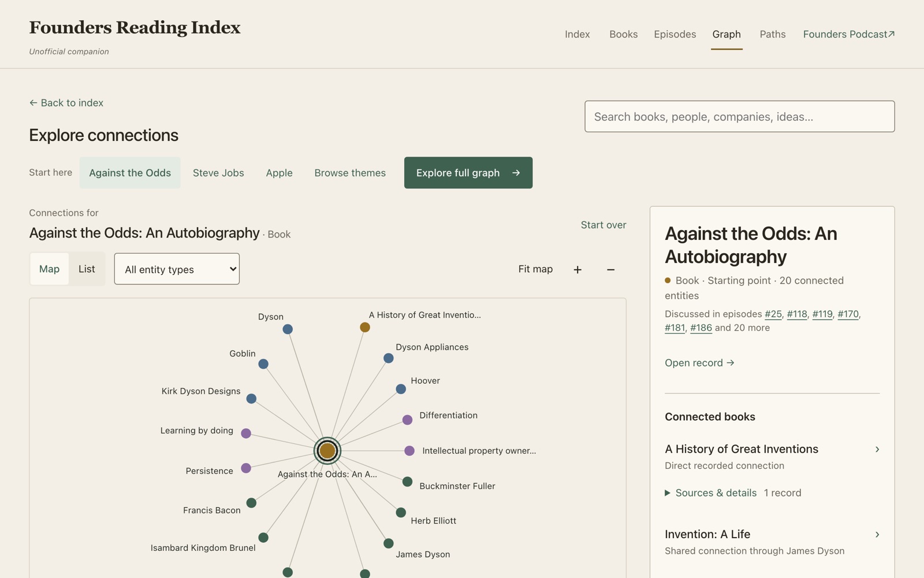
Task: Open the Episodes nav item
Action: click(675, 34)
